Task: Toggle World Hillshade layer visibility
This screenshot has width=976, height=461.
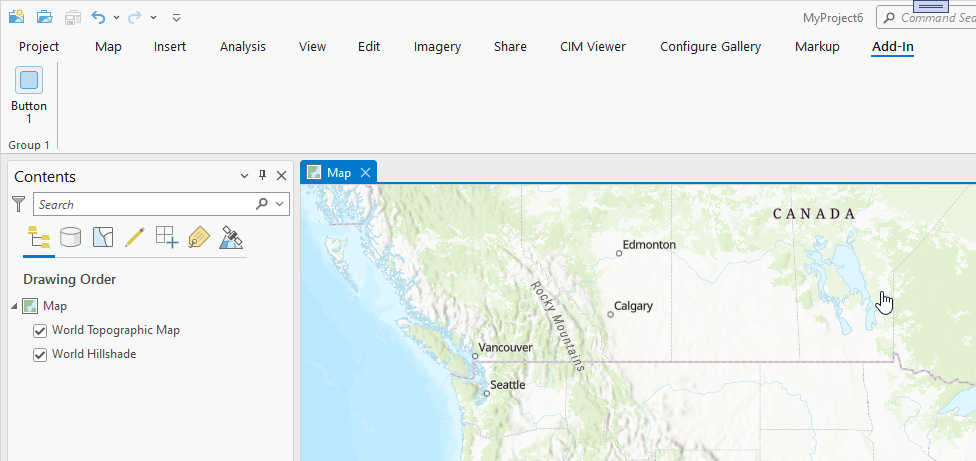Action: 40,354
